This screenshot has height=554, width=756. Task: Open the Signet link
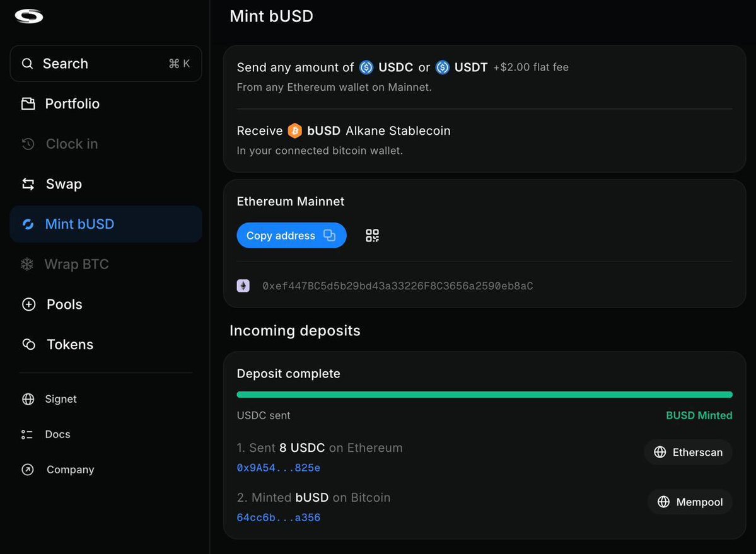click(x=61, y=399)
